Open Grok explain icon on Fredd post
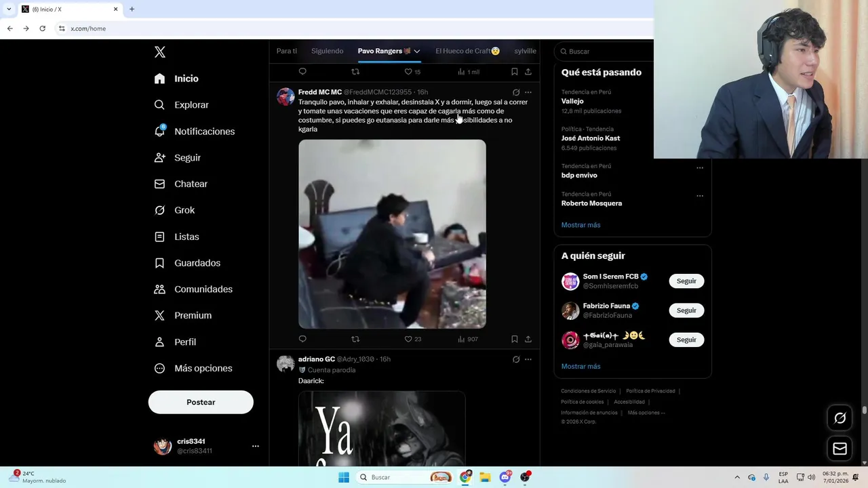Image resolution: width=868 pixels, height=488 pixels. pyautogui.click(x=516, y=92)
